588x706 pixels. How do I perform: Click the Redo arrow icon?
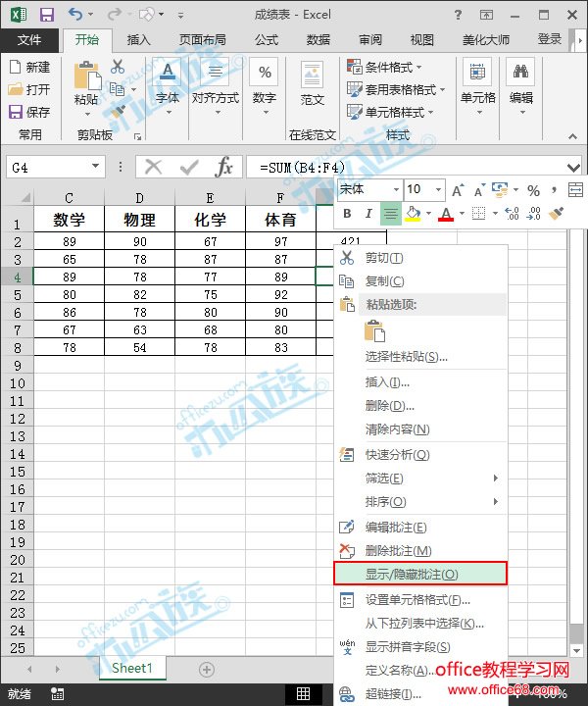tap(114, 15)
